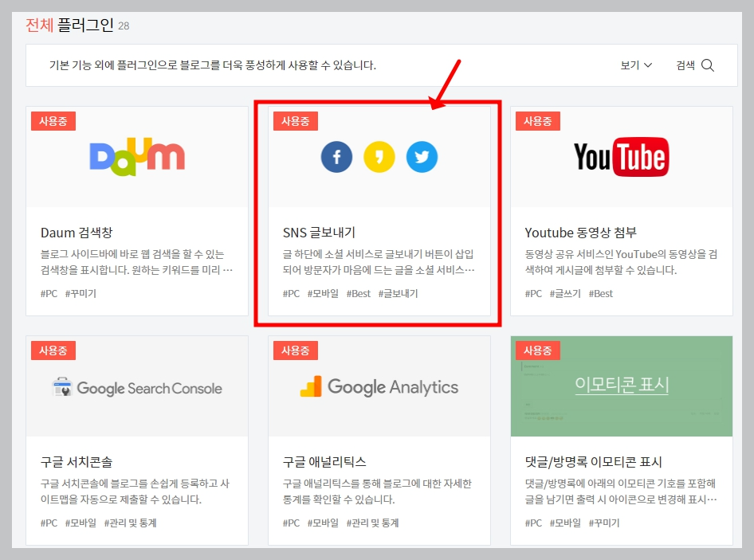Image resolution: width=754 pixels, height=560 pixels.
Task: Click the Youtube 동영상 첨부 description text
Action: [x=621, y=262]
